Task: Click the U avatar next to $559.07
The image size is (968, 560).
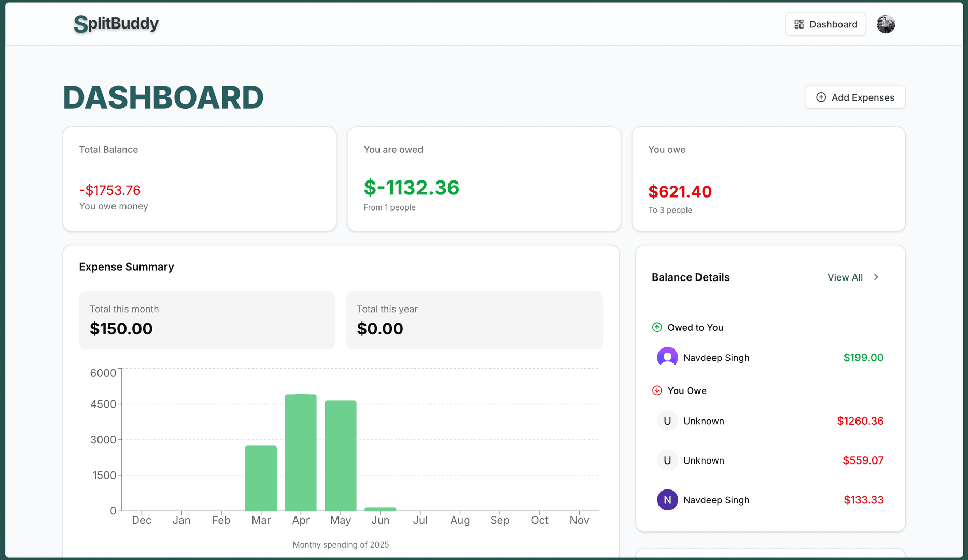Action: coord(667,460)
